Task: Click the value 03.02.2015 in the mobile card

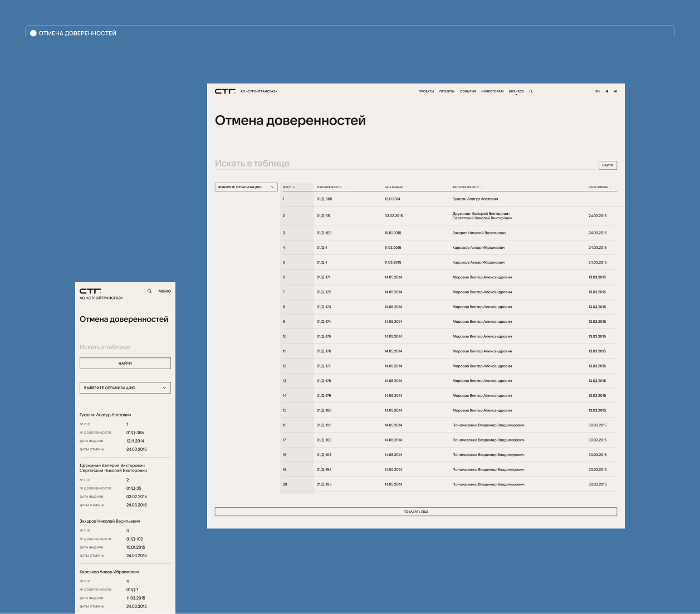Action: (x=136, y=497)
